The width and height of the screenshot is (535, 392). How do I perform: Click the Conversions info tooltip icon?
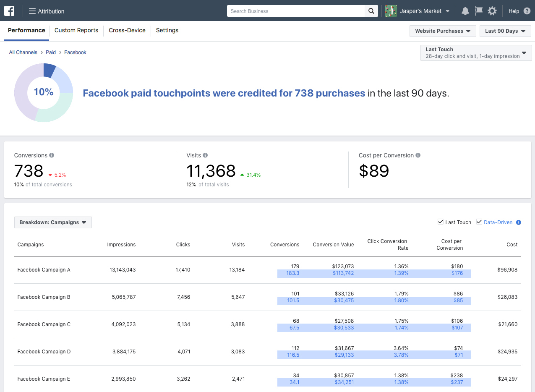click(x=51, y=155)
